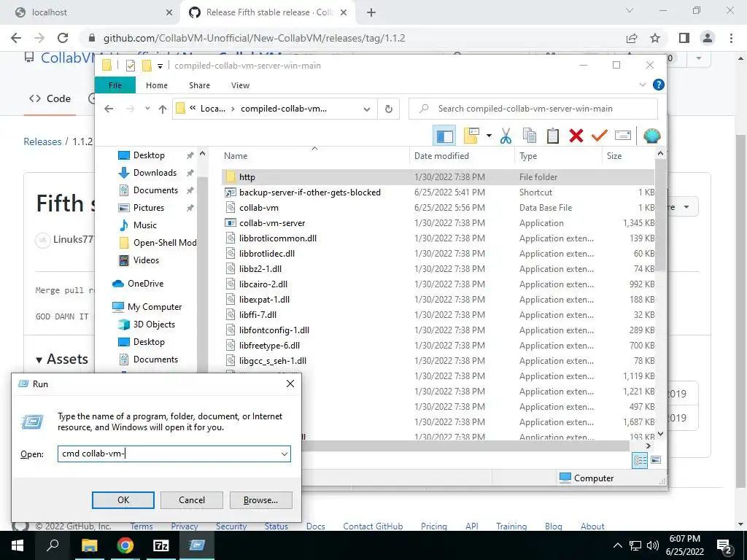The height and width of the screenshot is (560, 747).
Task: Toggle the navigation pane toolbar button
Action: pyautogui.click(x=444, y=136)
